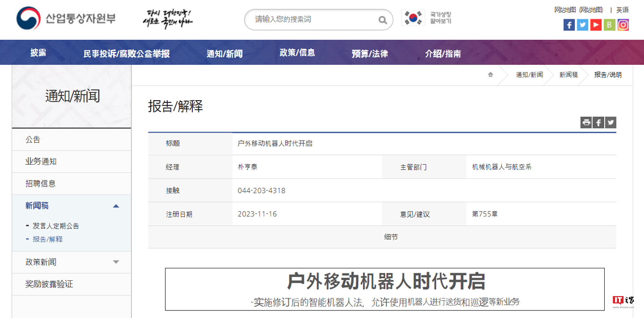644x318 pixels.
Task: Open the Instagram icon
Action: [623, 25]
